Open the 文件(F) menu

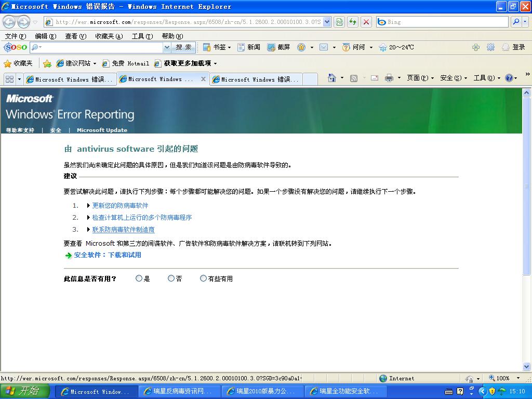tap(16, 36)
